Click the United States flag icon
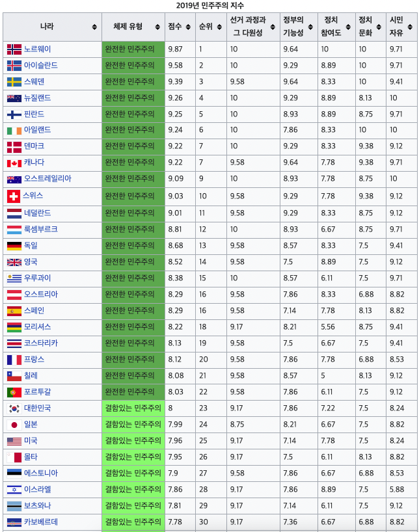The image size is (419, 532). tap(14, 442)
